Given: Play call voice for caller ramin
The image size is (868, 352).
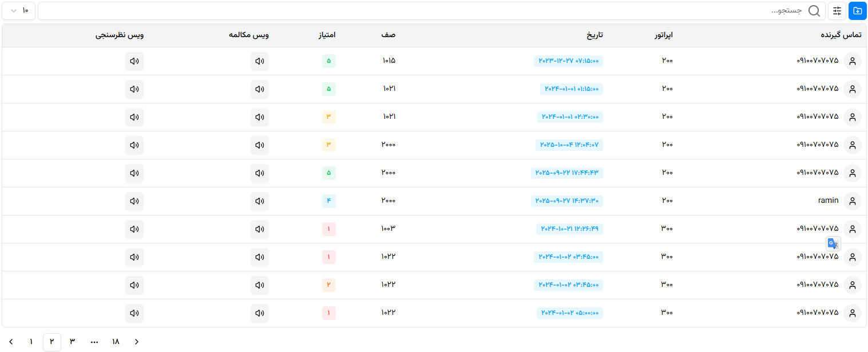Looking at the screenshot, I should (x=260, y=201).
